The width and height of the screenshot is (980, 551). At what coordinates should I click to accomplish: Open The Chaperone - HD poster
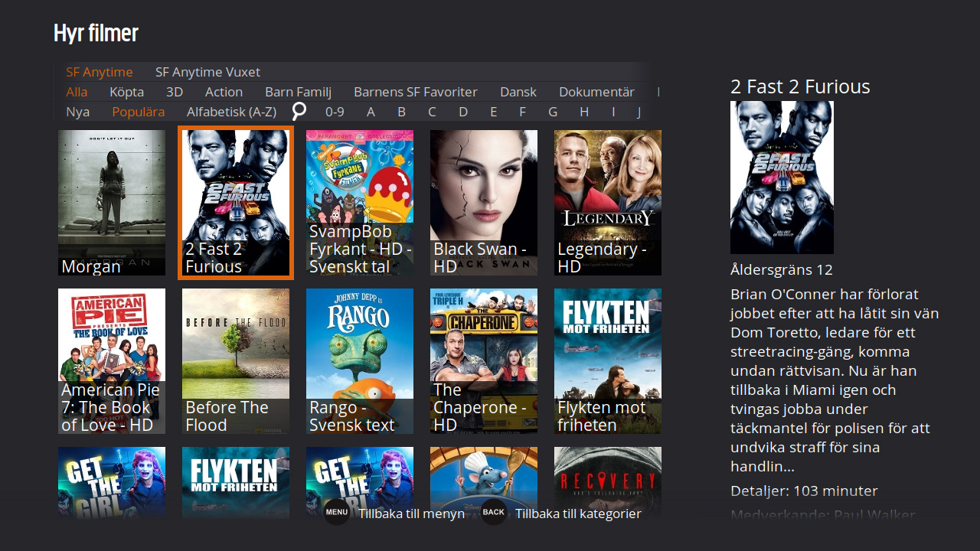coord(484,361)
